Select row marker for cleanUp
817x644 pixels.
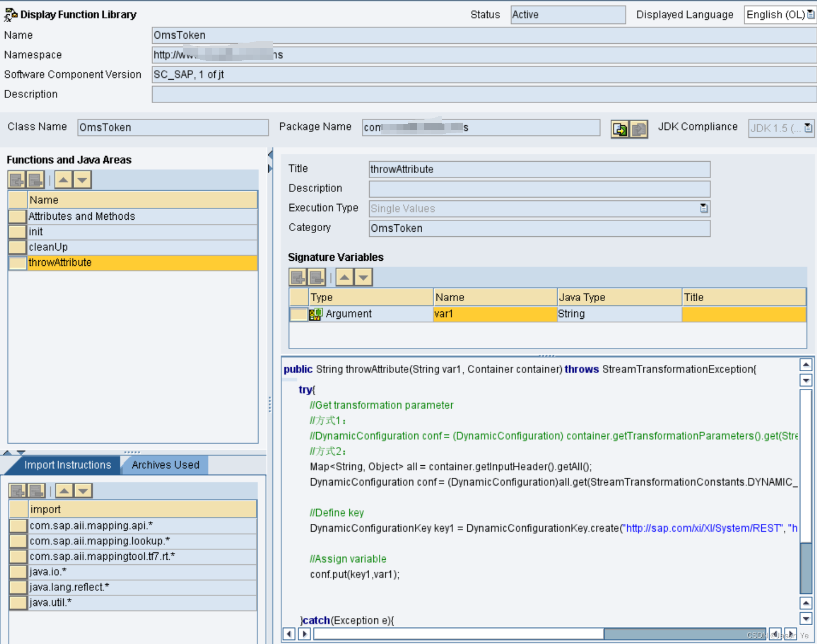click(x=18, y=247)
